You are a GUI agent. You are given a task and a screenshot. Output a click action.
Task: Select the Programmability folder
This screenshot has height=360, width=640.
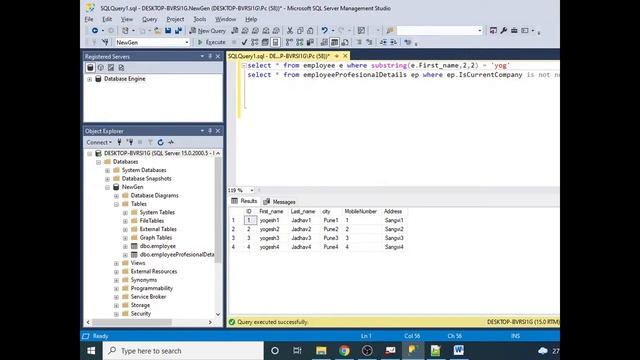151,289
